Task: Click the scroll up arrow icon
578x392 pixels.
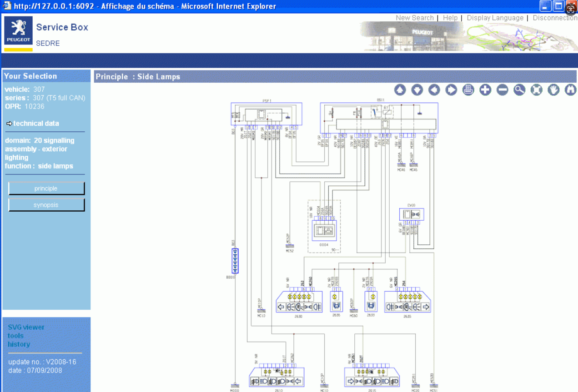Action: [x=400, y=90]
